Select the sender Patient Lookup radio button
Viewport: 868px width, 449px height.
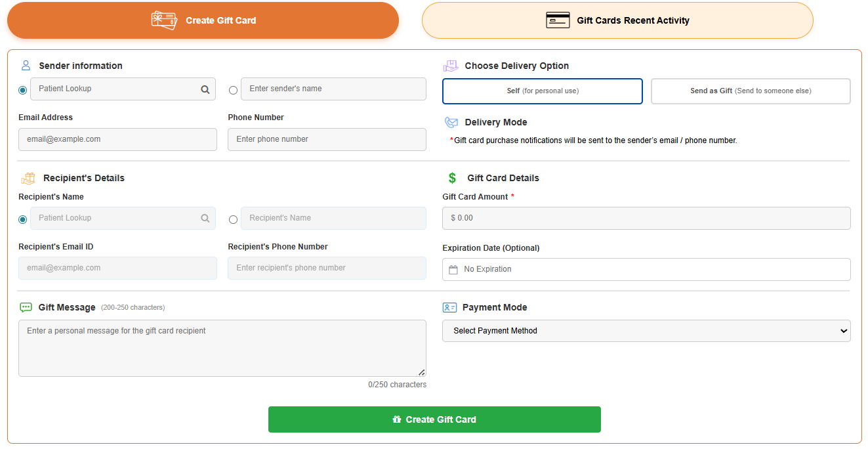23,90
